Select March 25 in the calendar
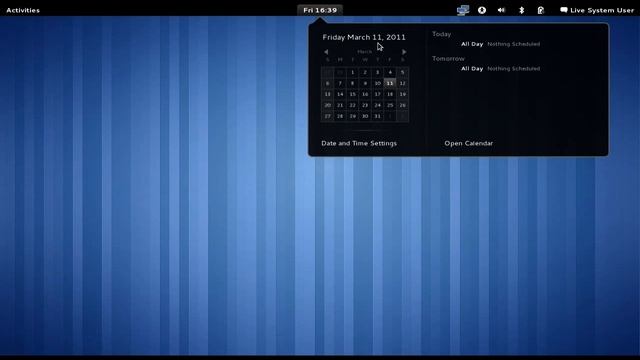This screenshot has width=640, height=360. point(390,105)
